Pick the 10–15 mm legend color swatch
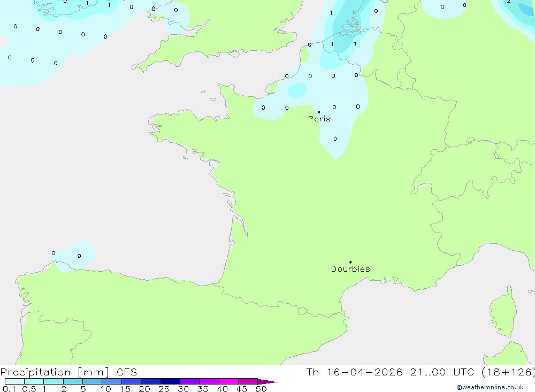The height and width of the screenshot is (392, 535). [112, 381]
